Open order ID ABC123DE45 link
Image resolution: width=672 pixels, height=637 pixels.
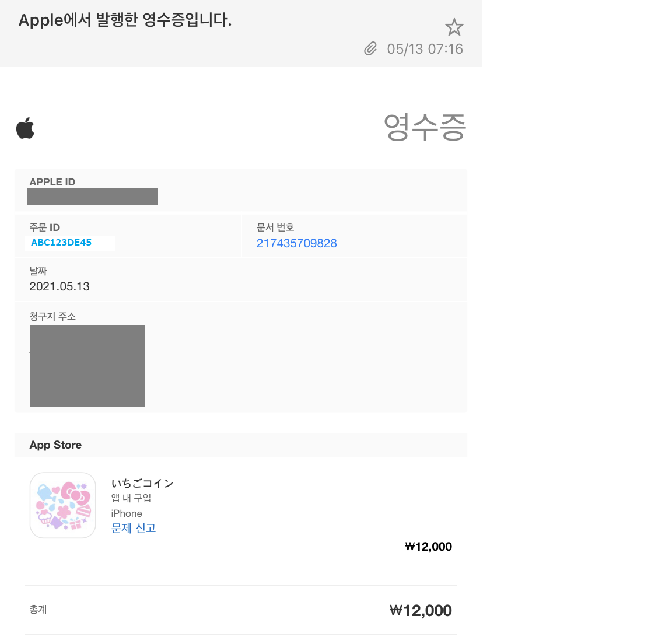pyautogui.click(x=61, y=243)
